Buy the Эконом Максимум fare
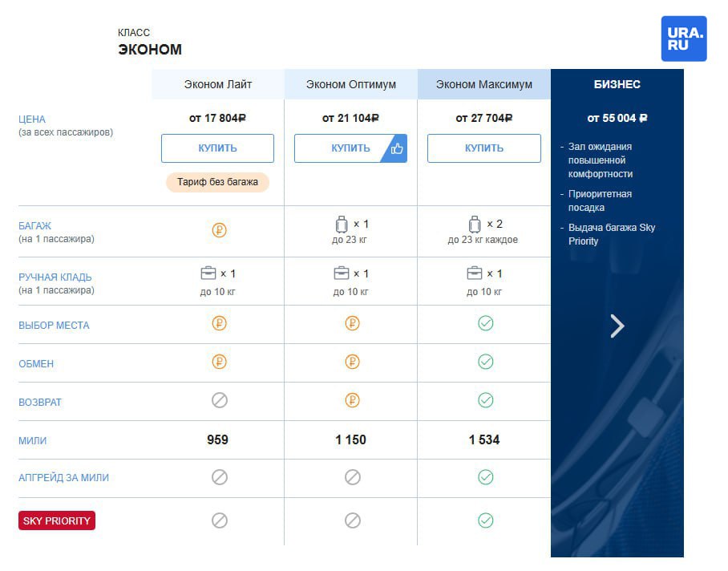 484,148
